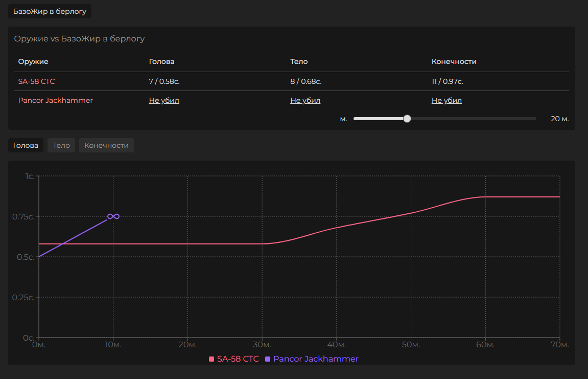Image resolution: width=588 pixels, height=379 pixels.
Task: Click the 20 м. distance value label
Action: pos(559,119)
